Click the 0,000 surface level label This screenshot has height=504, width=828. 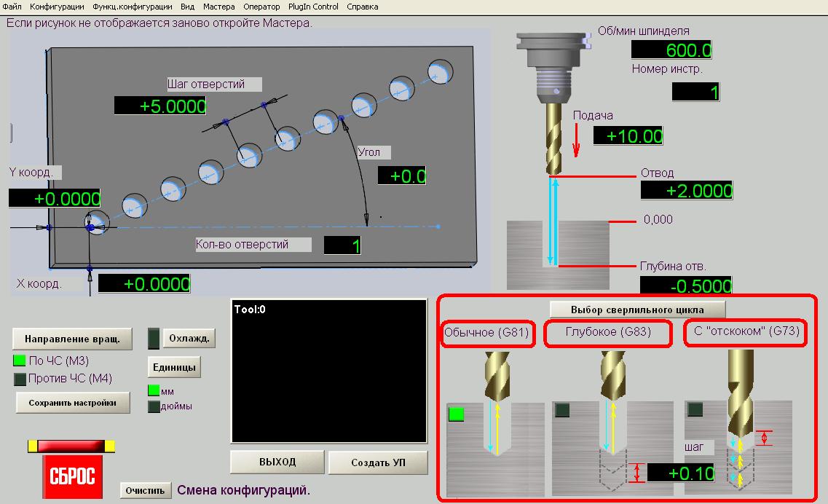click(658, 220)
